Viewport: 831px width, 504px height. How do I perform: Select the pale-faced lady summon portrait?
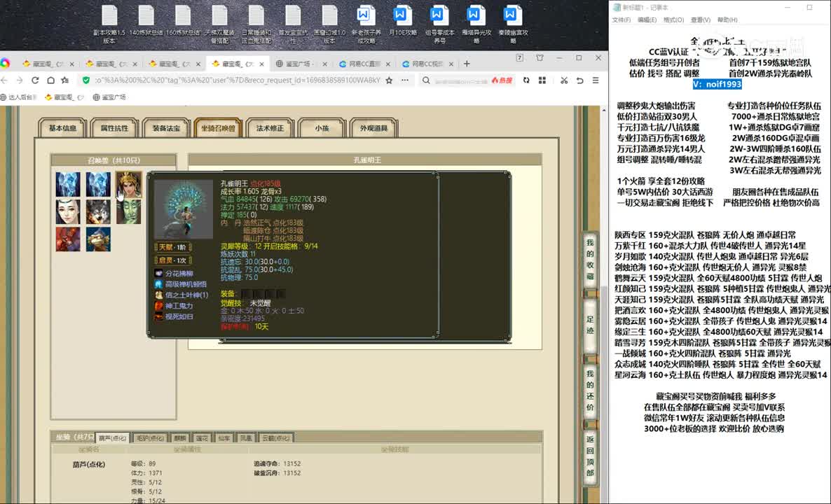pos(68,212)
